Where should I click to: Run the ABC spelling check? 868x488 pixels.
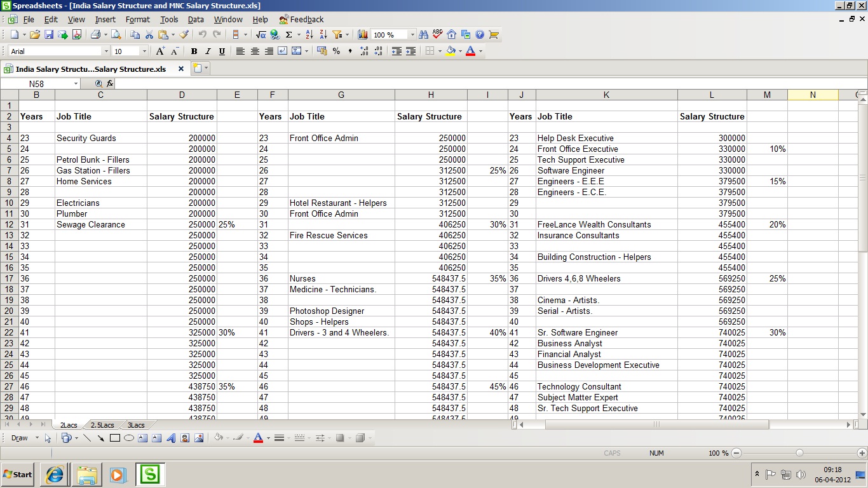tap(437, 35)
